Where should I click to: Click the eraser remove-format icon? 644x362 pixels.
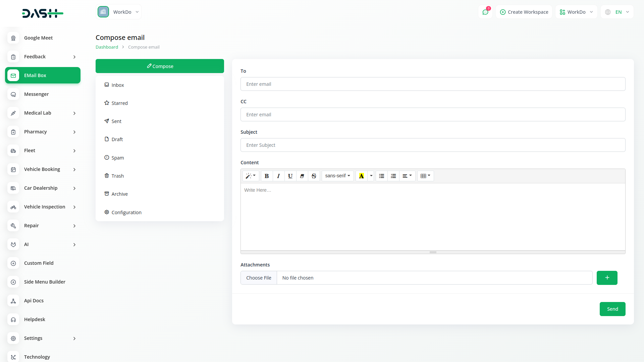pos(302,176)
